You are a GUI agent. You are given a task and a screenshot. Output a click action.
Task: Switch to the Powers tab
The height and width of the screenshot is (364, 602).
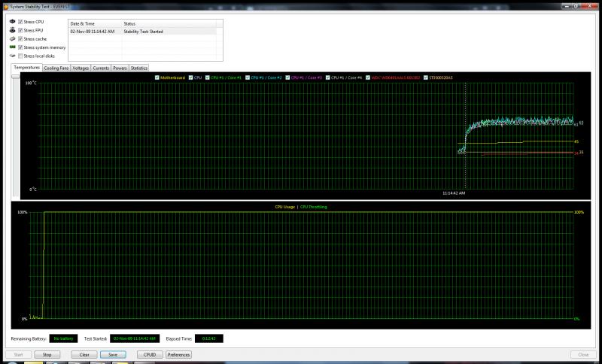tap(120, 68)
